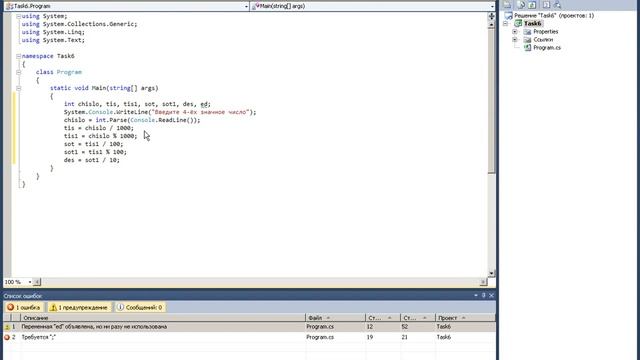The width and height of the screenshot is (640, 360).
Task: Collapse the namespace Task6 outline block
Action: [18, 56]
